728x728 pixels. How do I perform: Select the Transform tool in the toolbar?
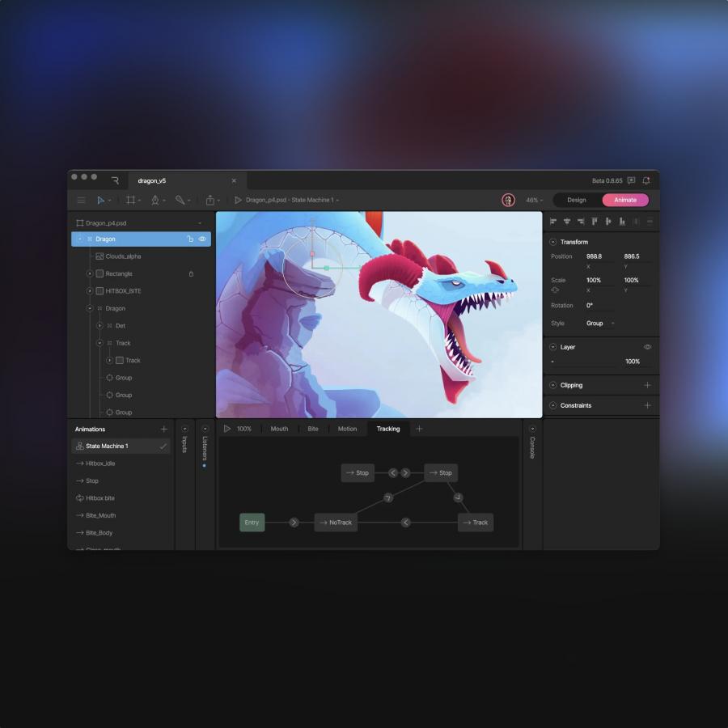[x=100, y=200]
